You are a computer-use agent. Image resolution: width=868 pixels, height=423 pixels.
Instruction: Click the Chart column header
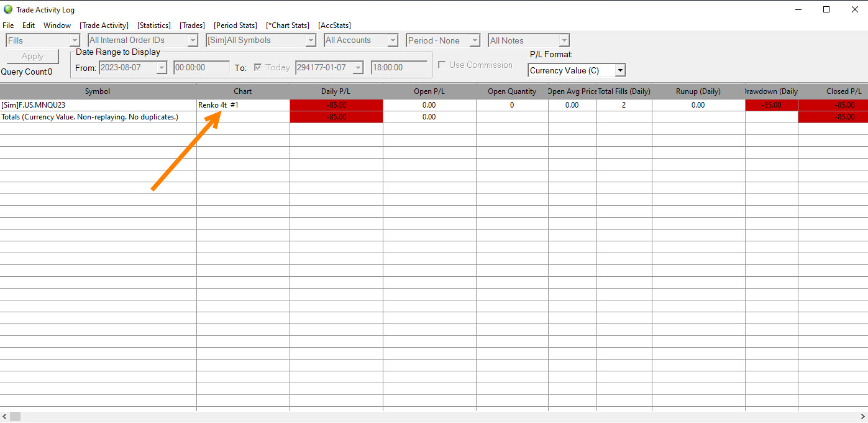pos(243,91)
